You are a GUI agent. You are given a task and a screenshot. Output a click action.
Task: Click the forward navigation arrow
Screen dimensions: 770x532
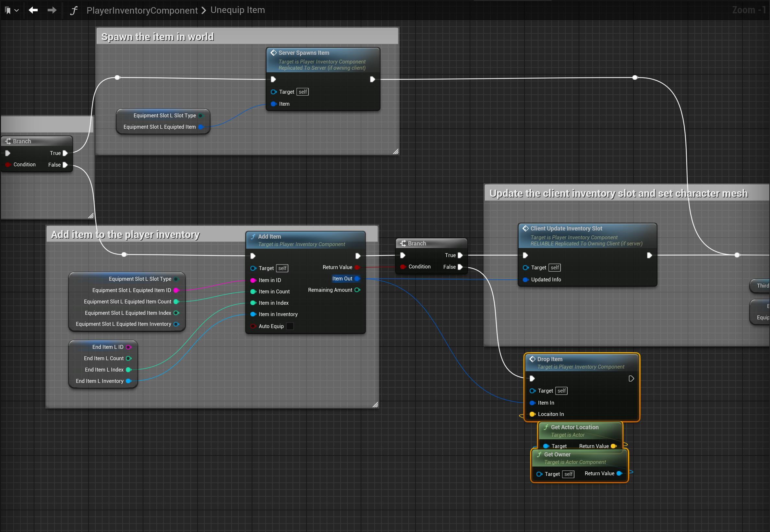pos(52,10)
